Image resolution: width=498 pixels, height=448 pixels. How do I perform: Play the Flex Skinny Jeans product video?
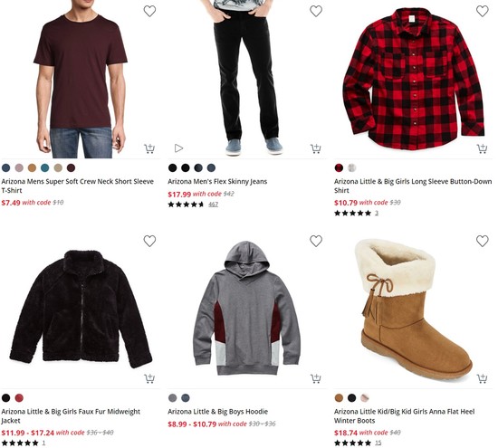coord(178,148)
